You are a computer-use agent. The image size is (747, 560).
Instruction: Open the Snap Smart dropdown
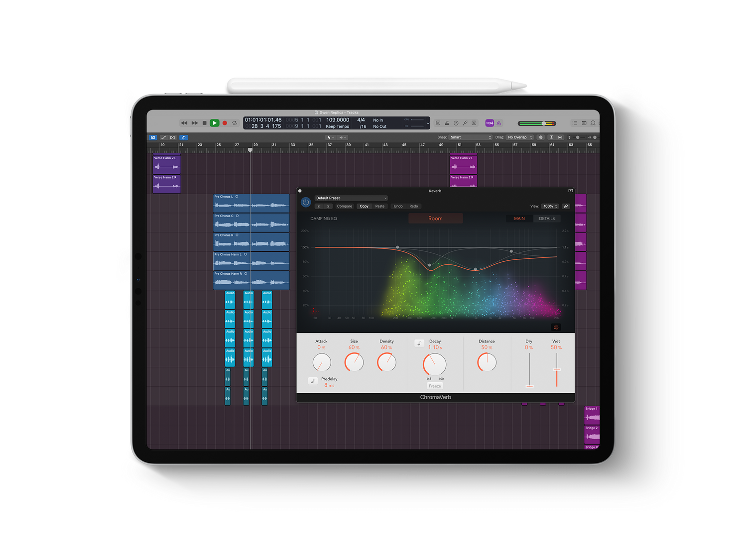pyautogui.click(x=470, y=137)
